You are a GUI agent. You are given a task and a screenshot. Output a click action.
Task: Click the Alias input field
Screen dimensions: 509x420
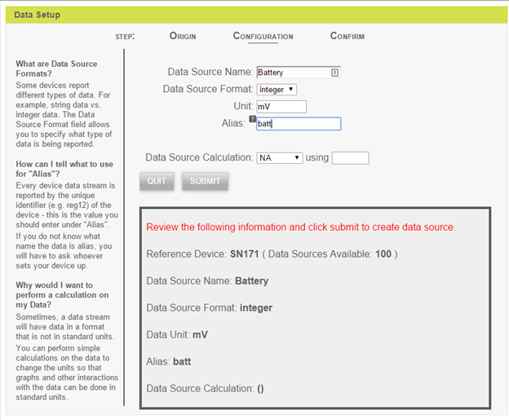[299, 124]
